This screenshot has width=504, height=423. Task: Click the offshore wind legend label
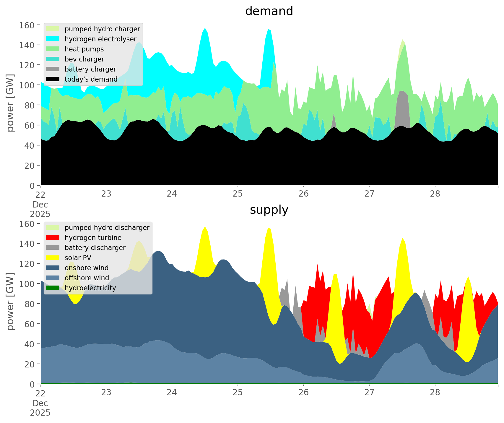[x=87, y=278]
